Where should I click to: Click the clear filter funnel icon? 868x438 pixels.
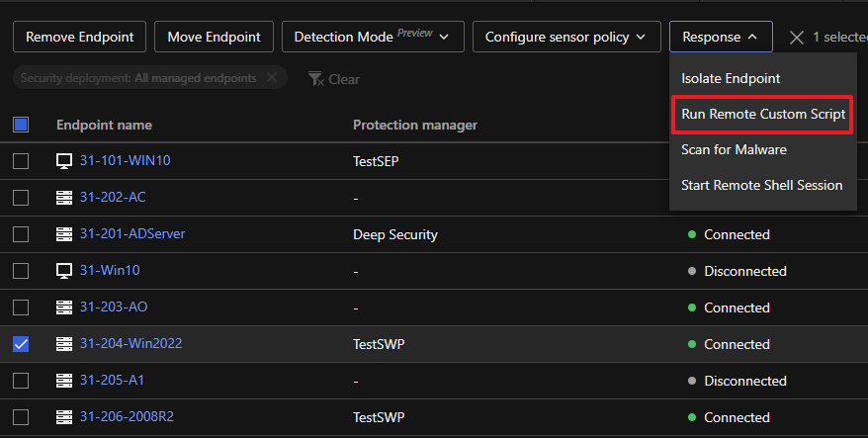click(x=315, y=78)
